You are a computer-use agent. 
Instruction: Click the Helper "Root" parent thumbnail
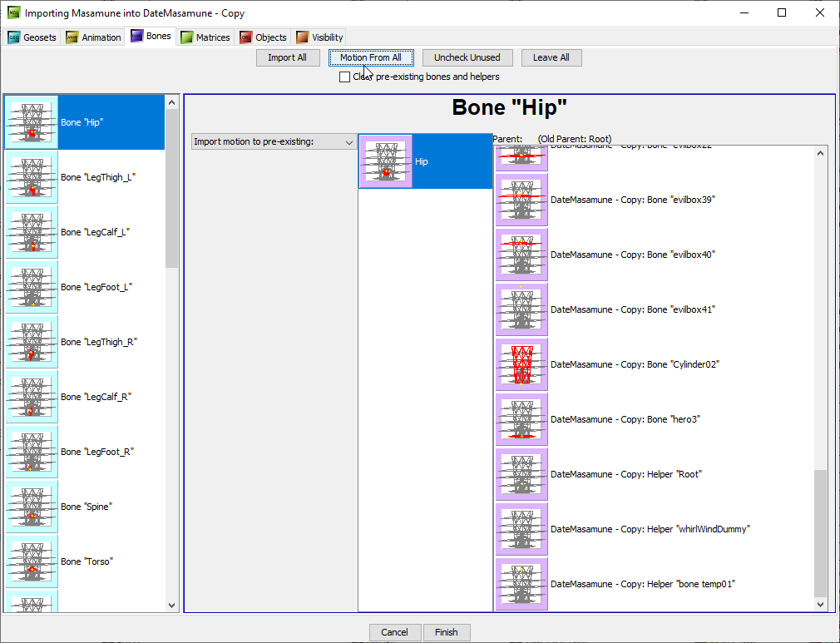point(521,474)
